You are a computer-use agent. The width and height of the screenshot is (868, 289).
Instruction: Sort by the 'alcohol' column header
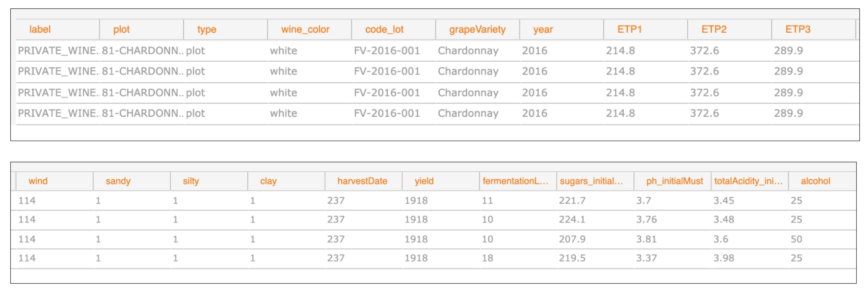pos(815,181)
